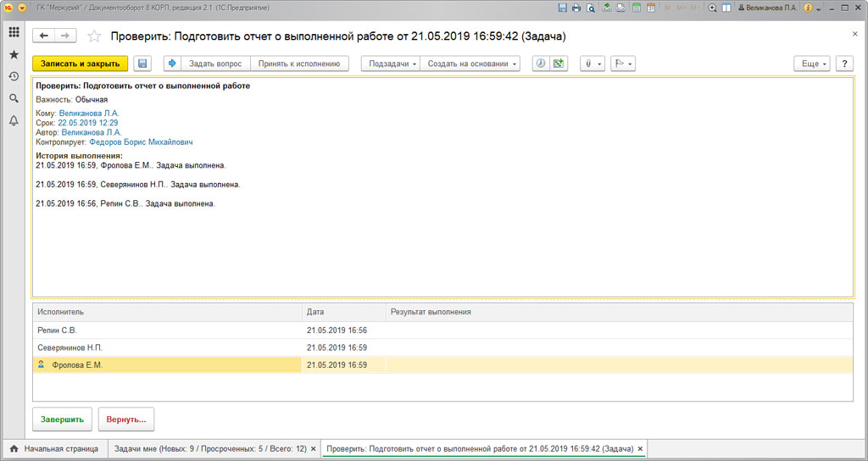Image resolution: width=868 pixels, height=461 pixels.
Task: Open History clock icon in sidebar
Action: (14, 76)
